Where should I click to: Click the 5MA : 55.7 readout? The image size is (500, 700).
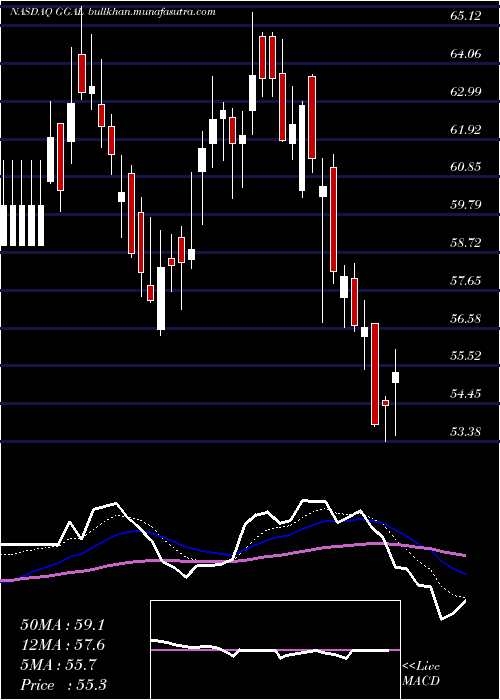[x=58, y=665]
